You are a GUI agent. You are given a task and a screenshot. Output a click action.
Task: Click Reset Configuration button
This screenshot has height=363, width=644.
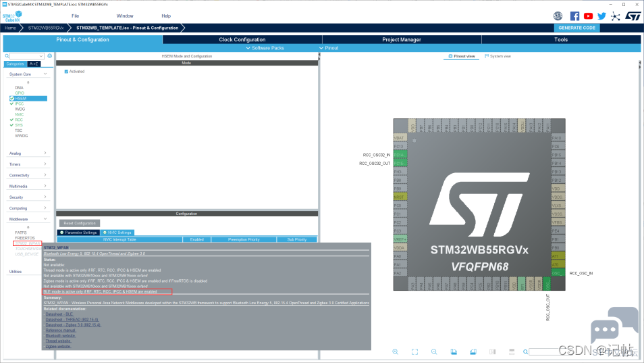pos(80,223)
